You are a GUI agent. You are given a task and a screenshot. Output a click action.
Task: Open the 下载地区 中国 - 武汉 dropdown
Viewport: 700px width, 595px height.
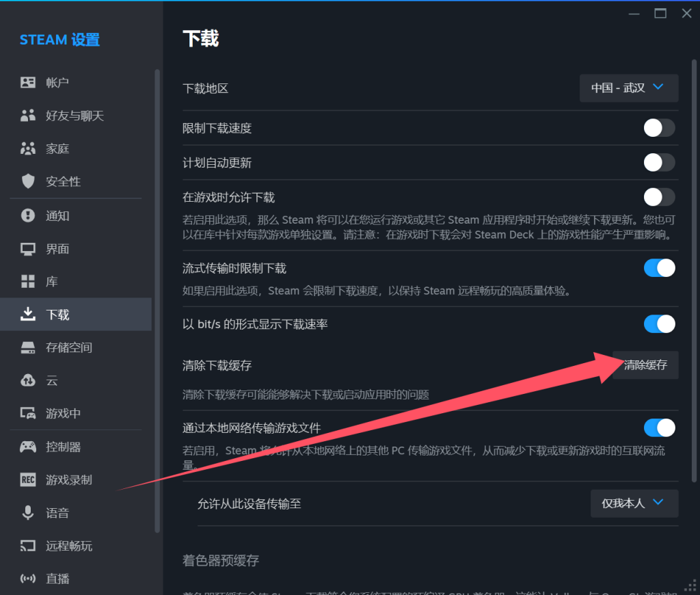(x=629, y=88)
